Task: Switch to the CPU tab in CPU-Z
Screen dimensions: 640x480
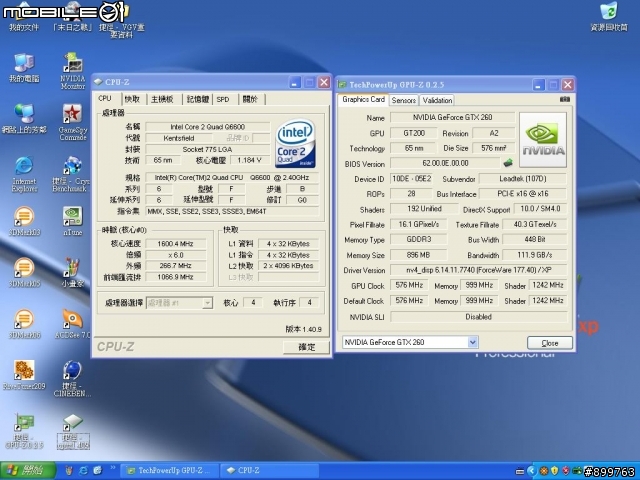Action: point(105,98)
